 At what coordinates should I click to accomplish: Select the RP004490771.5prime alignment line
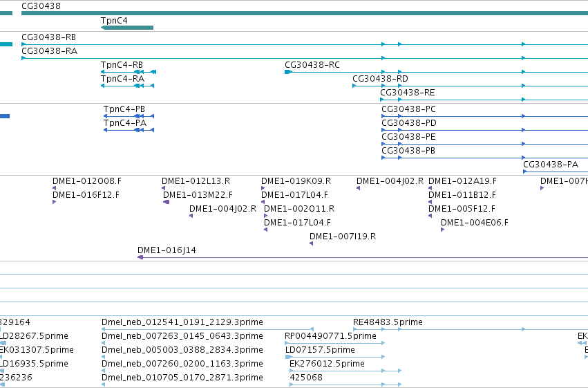click(x=335, y=343)
